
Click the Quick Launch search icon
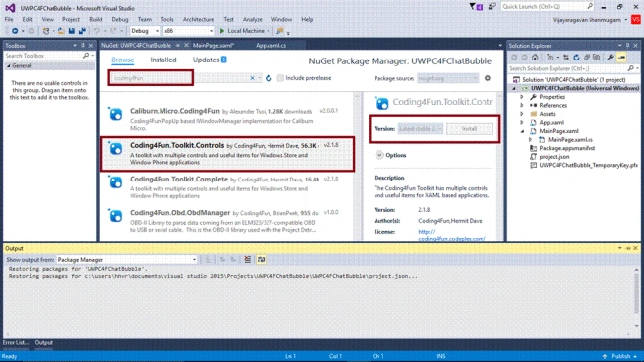pyautogui.click(x=590, y=6)
